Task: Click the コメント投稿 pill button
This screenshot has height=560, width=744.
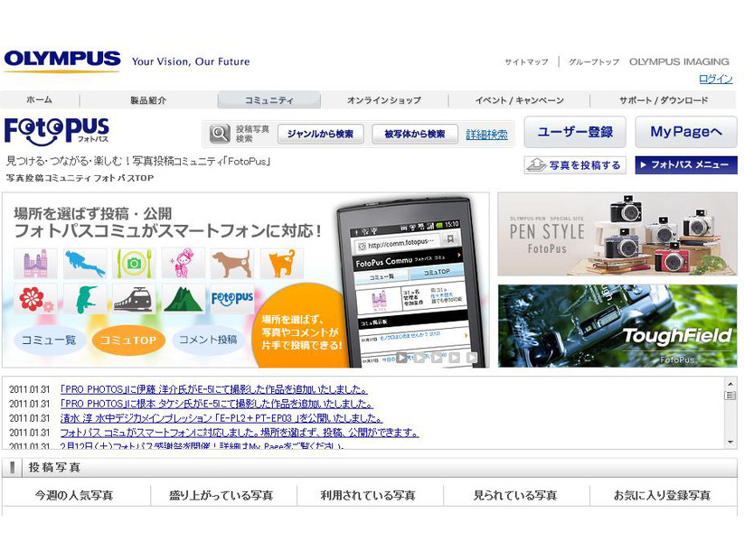Action: [x=208, y=340]
